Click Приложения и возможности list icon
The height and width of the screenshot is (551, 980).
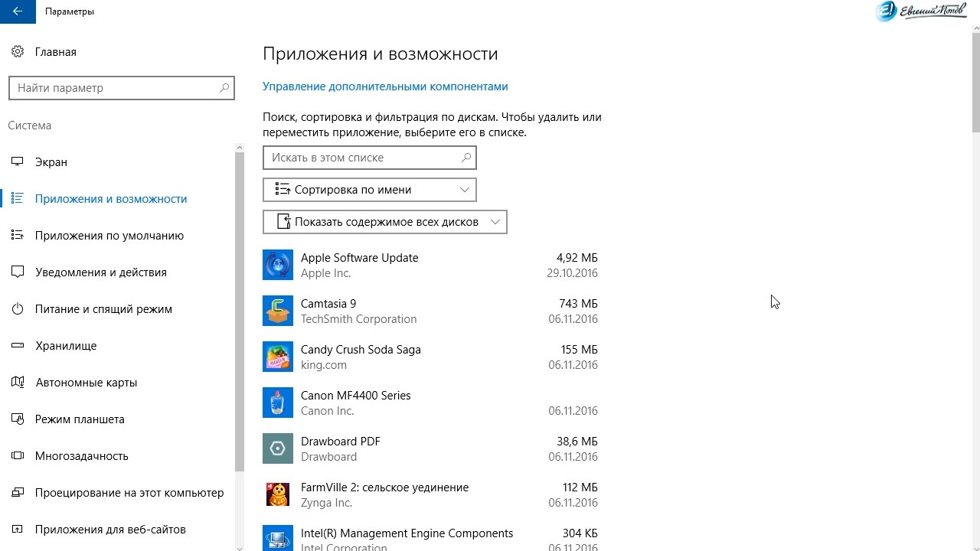tap(18, 199)
